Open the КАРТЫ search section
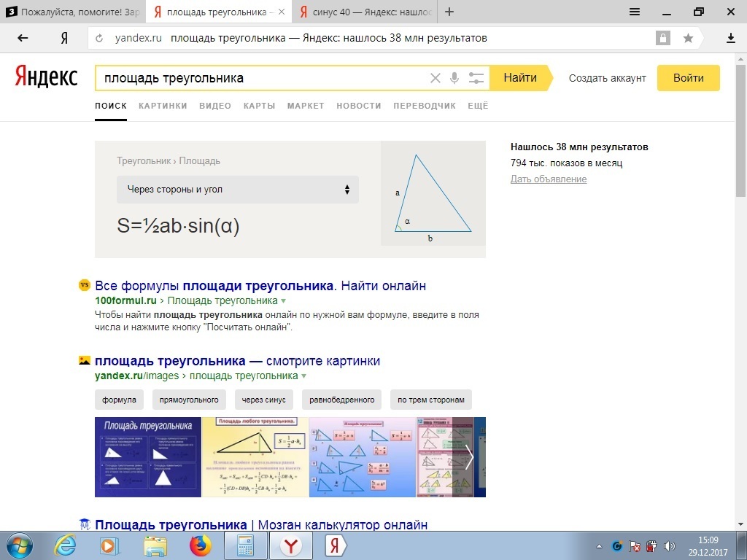Screen dimensions: 747x560 (x=259, y=106)
